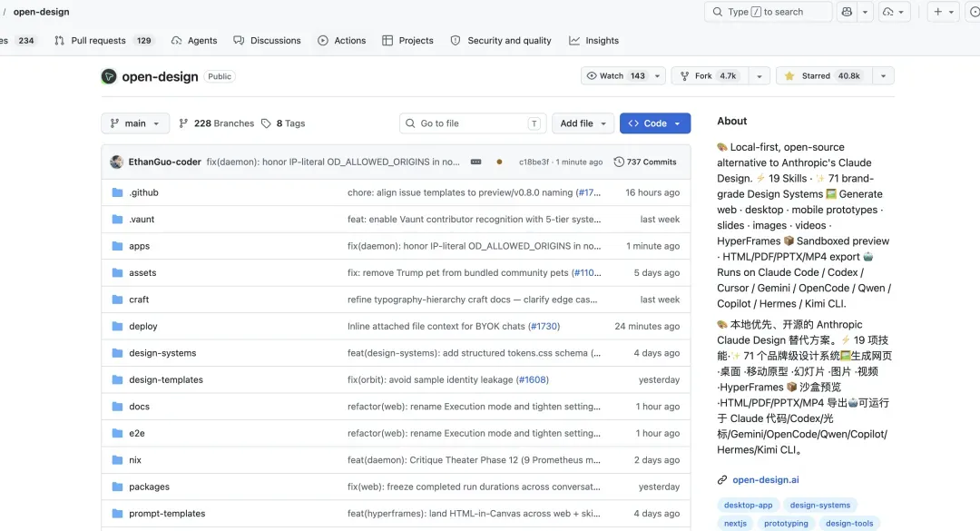Fork the repository

pyautogui.click(x=710, y=75)
